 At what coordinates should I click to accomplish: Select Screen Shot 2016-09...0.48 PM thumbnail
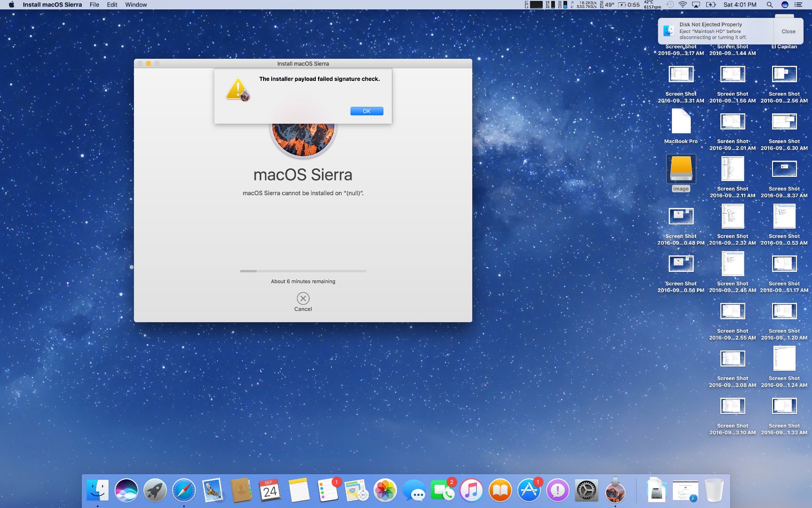[681, 216]
